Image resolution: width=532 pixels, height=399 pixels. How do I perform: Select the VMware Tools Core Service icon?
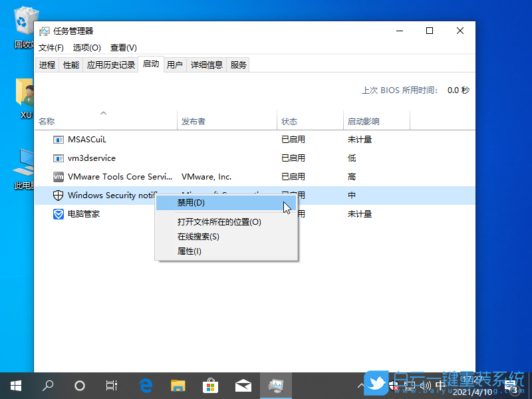tap(58, 176)
